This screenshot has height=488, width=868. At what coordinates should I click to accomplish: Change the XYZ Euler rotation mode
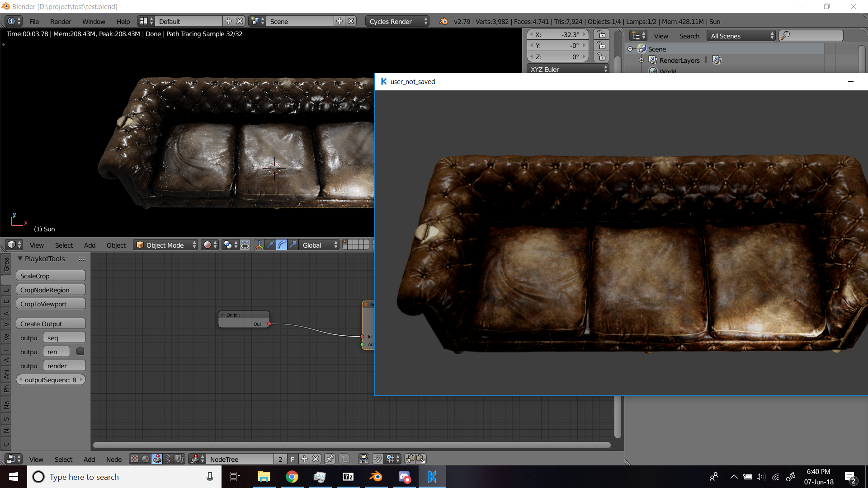[x=568, y=69]
